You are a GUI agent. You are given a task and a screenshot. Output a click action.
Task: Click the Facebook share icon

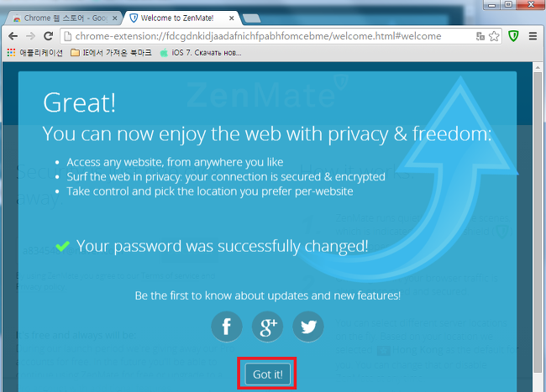(227, 327)
